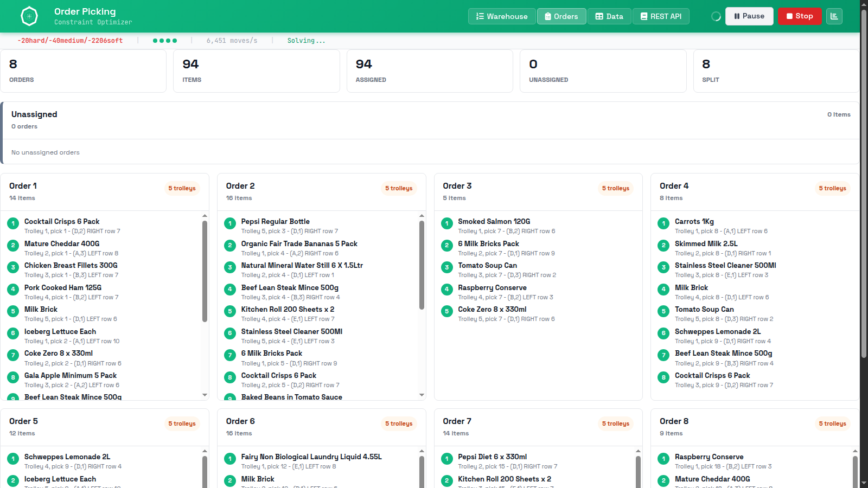
Task: Click step 2 badge beside Organic Fair Trade Bananas
Action: tap(230, 246)
